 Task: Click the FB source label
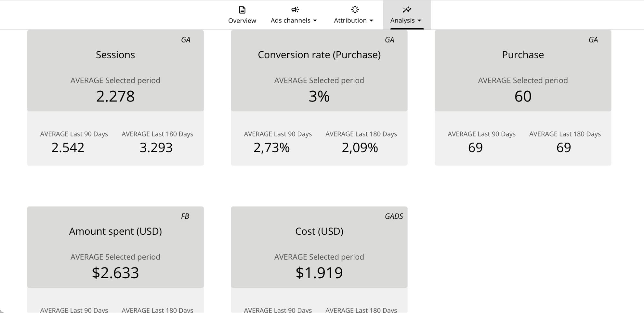point(185,216)
